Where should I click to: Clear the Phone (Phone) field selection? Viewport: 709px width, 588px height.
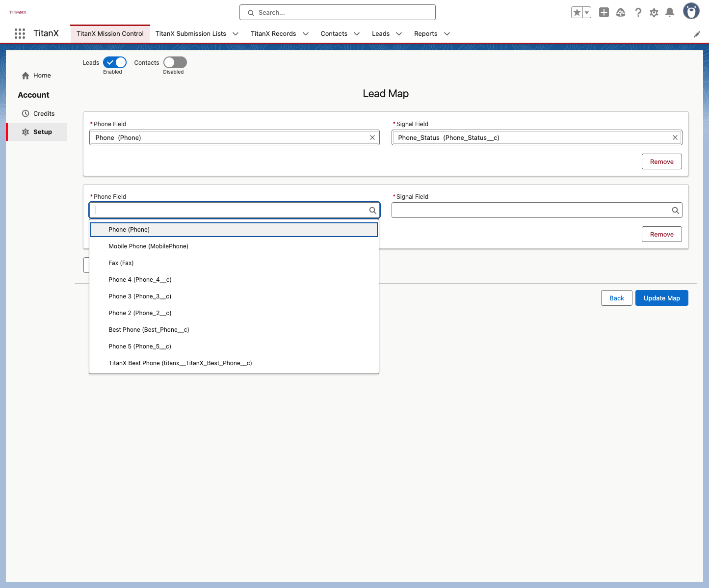pos(372,137)
